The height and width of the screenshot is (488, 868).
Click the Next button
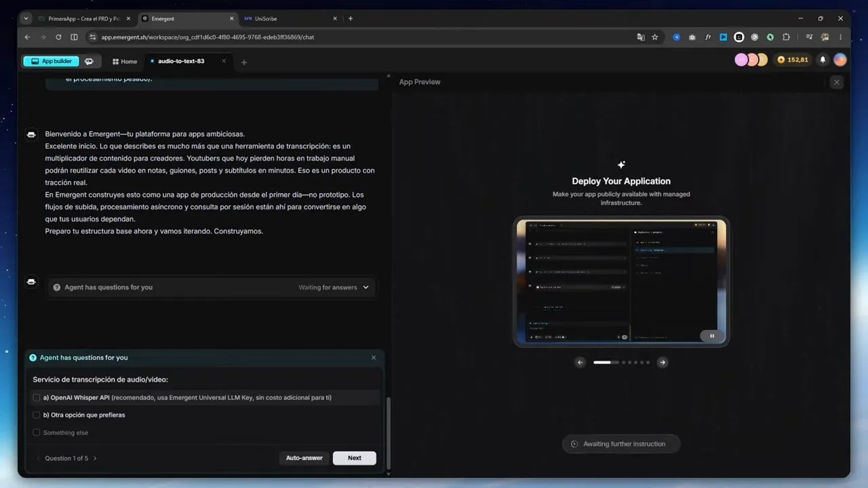point(354,458)
